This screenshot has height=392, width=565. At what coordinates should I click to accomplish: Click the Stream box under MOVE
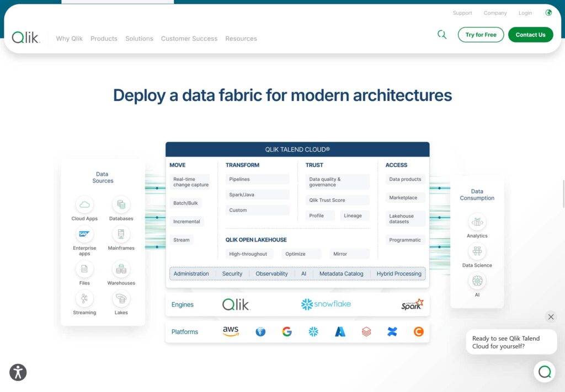(x=181, y=240)
